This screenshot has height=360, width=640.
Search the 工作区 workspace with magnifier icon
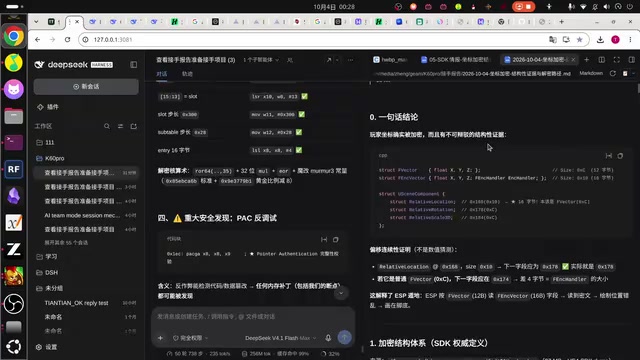(107, 126)
